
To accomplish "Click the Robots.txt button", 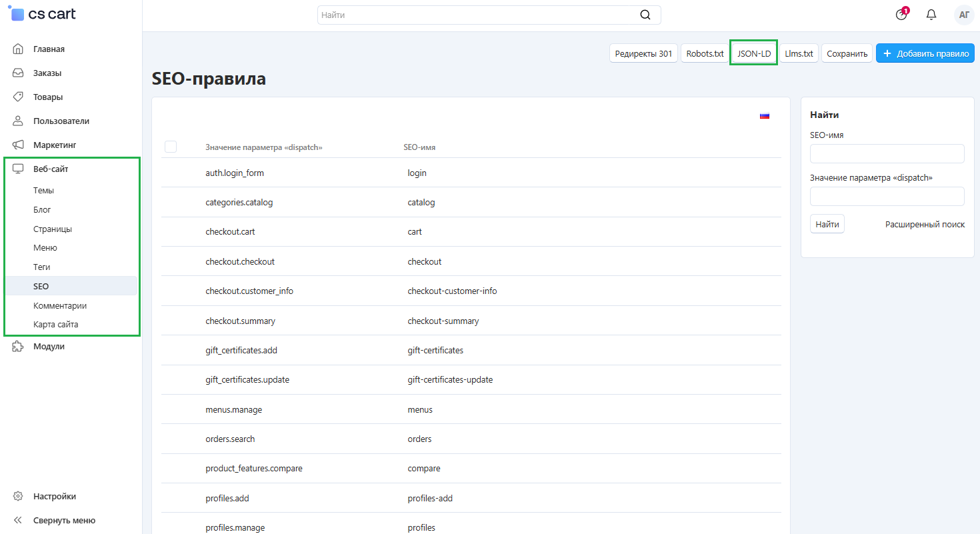I will click(705, 53).
